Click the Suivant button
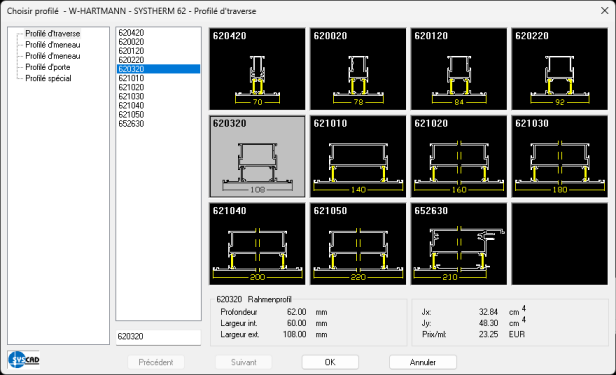The image size is (616, 375). pyautogui.click(x=244, y=362)
